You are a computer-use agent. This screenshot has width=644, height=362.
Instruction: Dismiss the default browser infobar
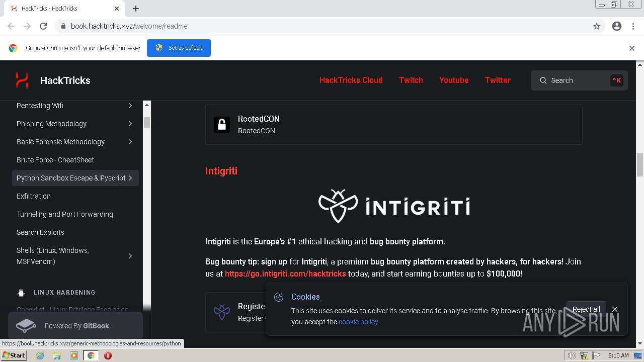(x=632, y=48)
